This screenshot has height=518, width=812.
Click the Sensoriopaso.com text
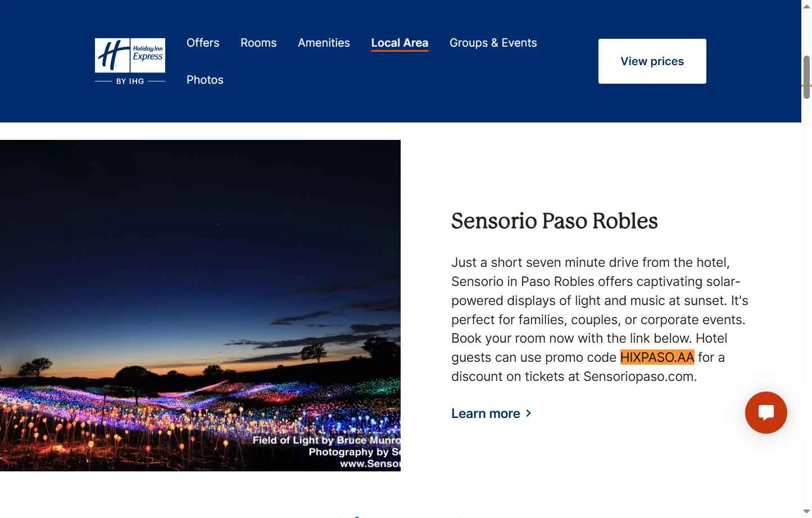pos(638,376)
